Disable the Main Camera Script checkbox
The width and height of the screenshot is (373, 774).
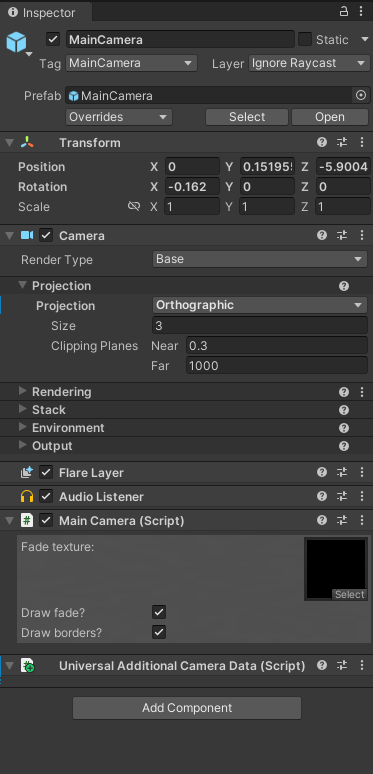46,520
